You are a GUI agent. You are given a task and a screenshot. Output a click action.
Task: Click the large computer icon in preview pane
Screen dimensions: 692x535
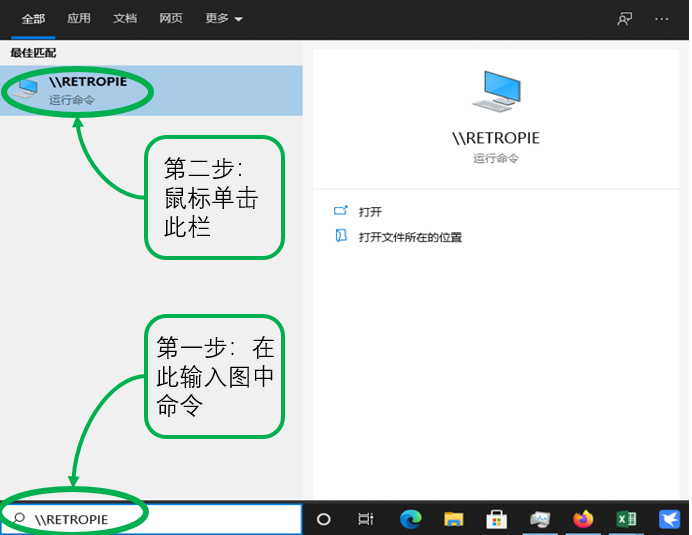click(496, 92)
